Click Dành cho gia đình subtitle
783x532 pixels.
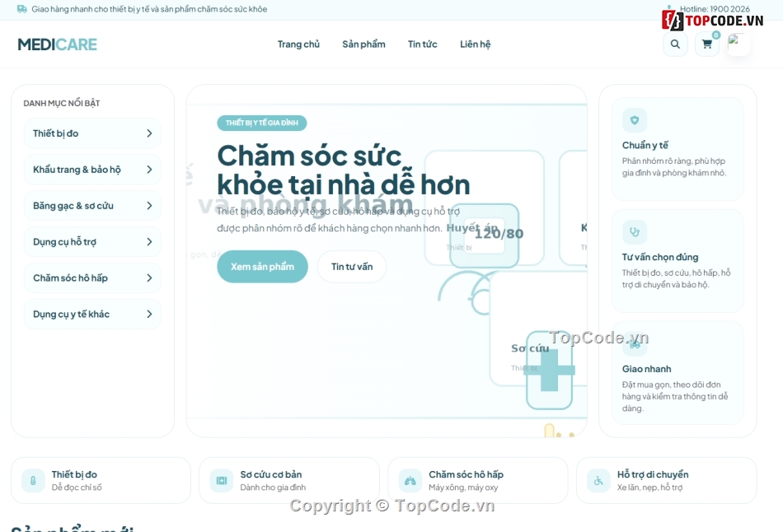click(273, 487)
